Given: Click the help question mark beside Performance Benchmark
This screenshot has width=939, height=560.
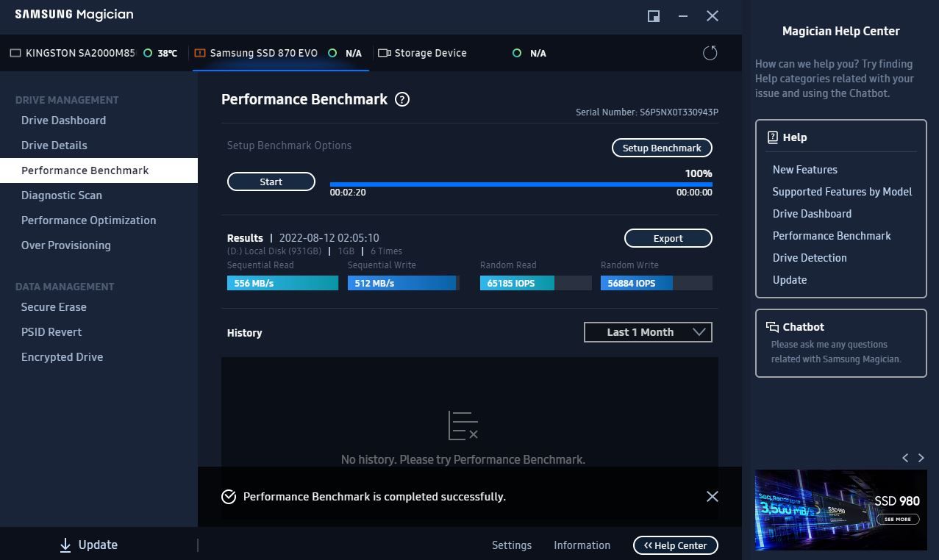Looking at the screenshot, I should click(x=402, y=99).
